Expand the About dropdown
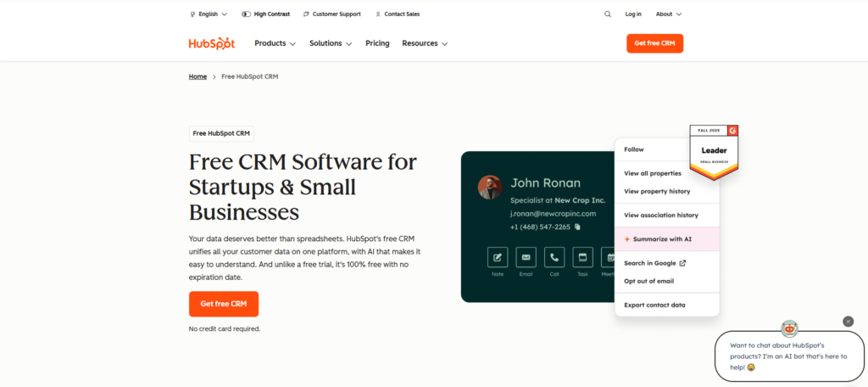Screen dimensions: 868x387 (669, 14)
